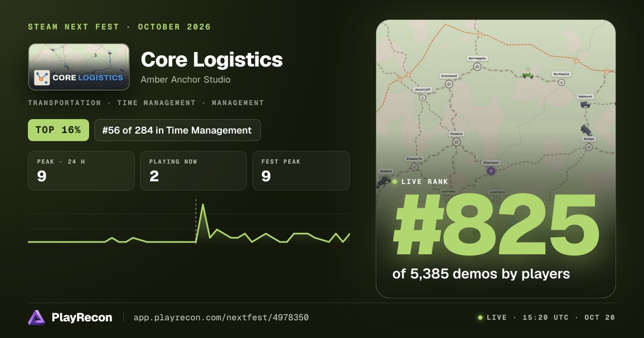Viewport: 644px width, 338px height.
Task: Click 'of 5,385 demos by players' text
Action: 481,274
